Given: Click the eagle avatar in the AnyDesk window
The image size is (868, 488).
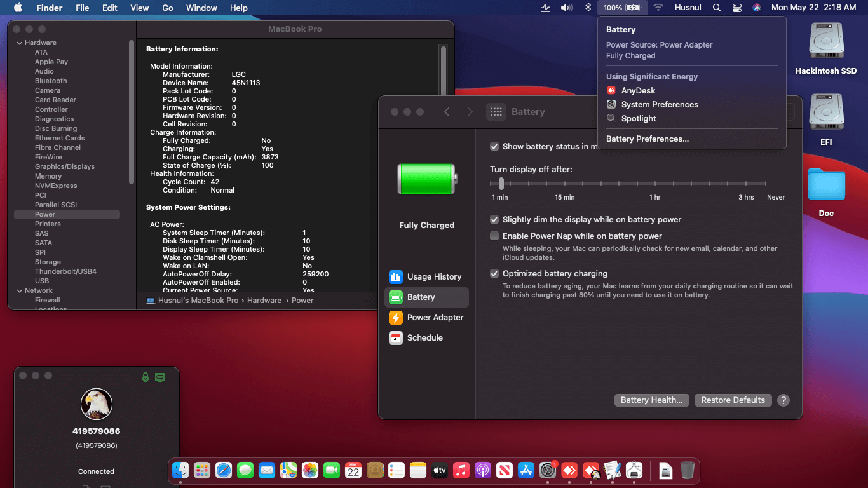Looking at the screenshot, I should (x=97, y=403).
